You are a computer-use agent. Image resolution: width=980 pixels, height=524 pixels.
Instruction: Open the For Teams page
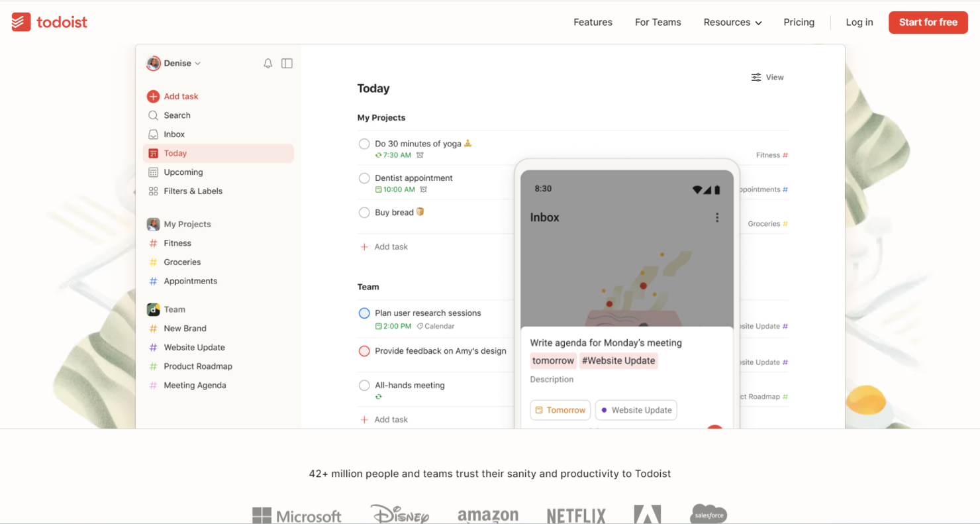[658, 23]
